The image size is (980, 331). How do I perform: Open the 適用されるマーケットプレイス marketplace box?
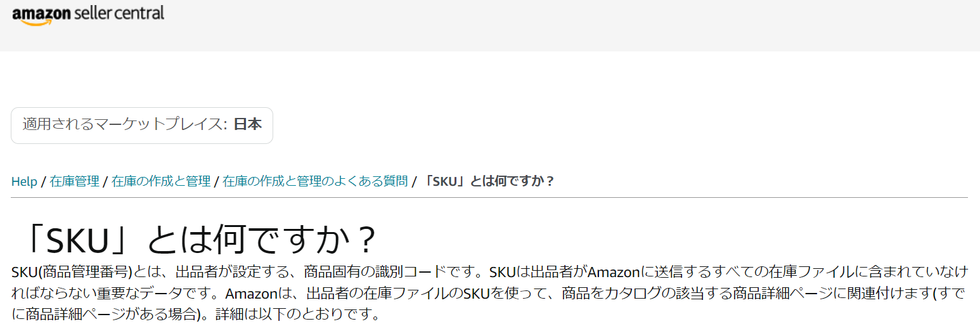142,125
